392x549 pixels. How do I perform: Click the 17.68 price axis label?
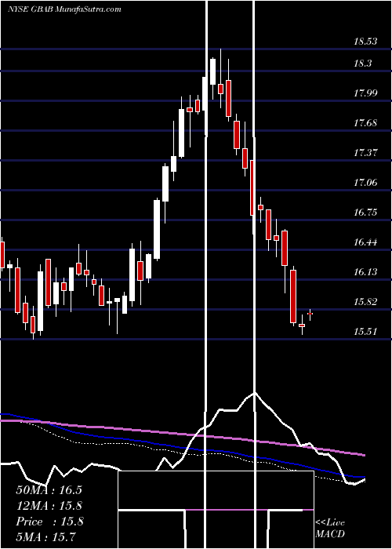click(365, 123)
